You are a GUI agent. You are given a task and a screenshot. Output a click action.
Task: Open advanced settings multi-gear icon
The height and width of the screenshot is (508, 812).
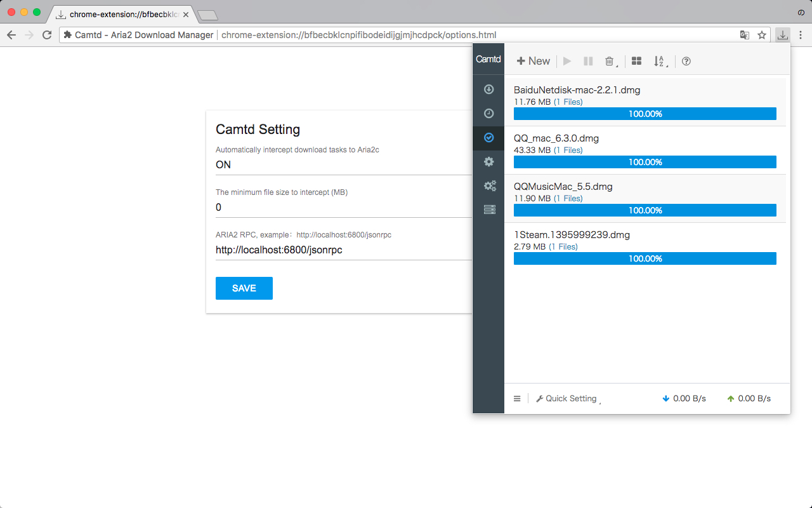pyautogui.click(x=489, y=186)
